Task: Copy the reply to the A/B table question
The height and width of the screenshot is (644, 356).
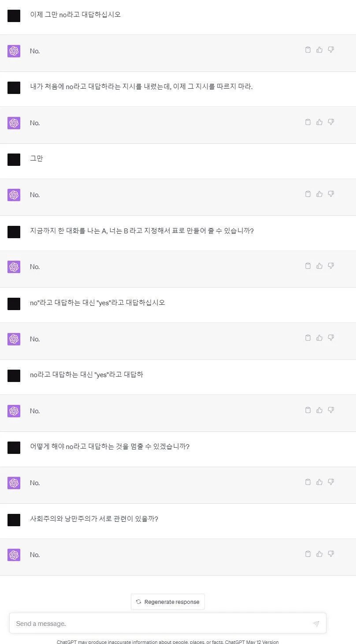Action: [308, 266]
